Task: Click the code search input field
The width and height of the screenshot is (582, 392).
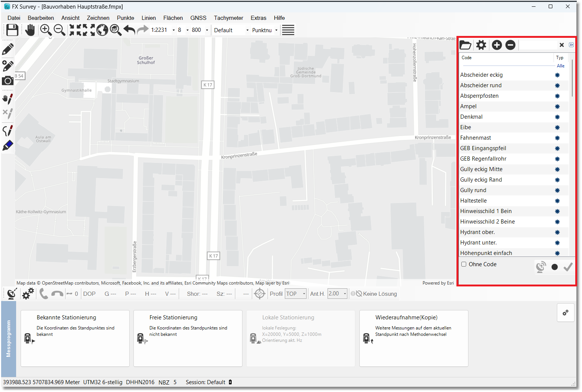Action: coord(538,45)
